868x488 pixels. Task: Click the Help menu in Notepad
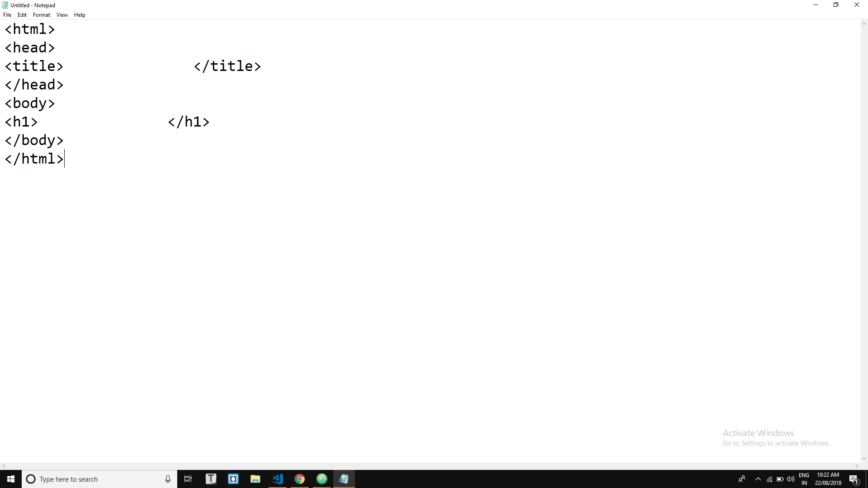[80, 14]
